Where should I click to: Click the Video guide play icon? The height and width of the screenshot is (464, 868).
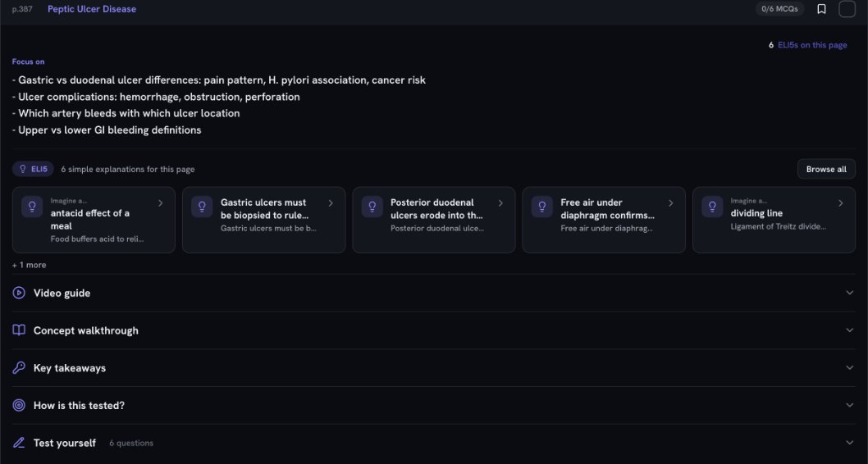(x=19, y=293)
